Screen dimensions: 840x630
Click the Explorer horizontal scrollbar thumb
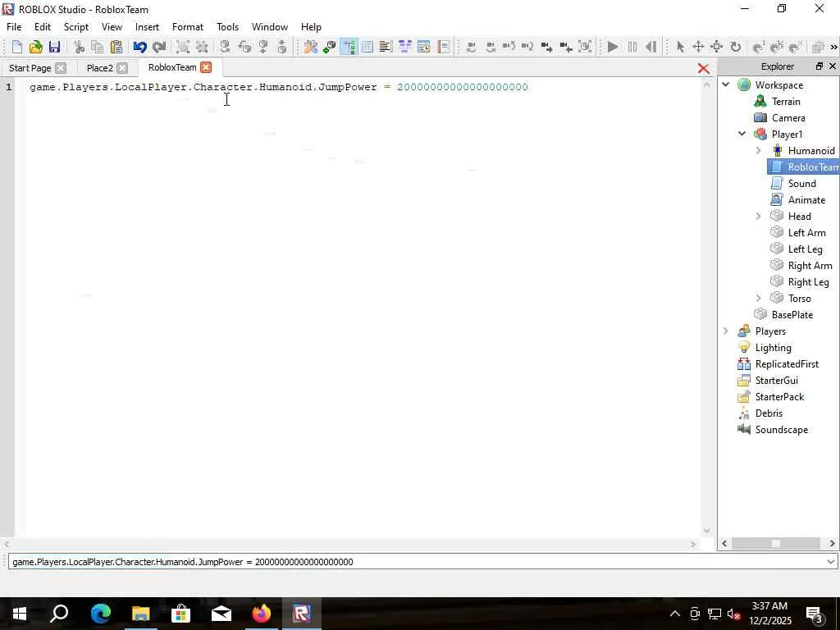tap(776, 543)
